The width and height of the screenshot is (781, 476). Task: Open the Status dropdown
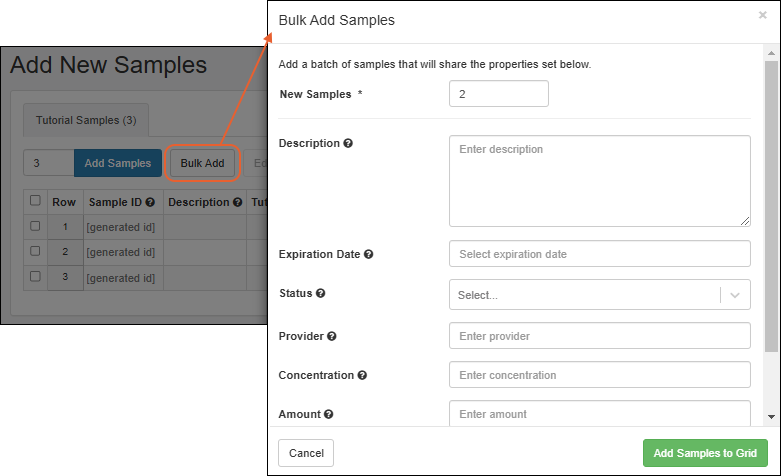585,295
